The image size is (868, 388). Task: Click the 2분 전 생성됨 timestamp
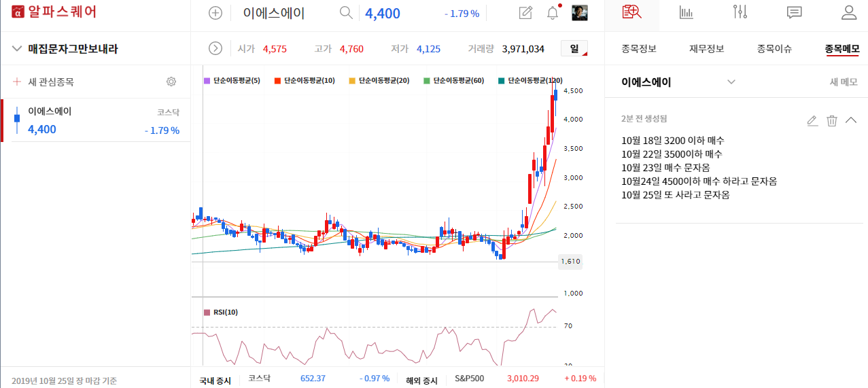click(644, 118)
